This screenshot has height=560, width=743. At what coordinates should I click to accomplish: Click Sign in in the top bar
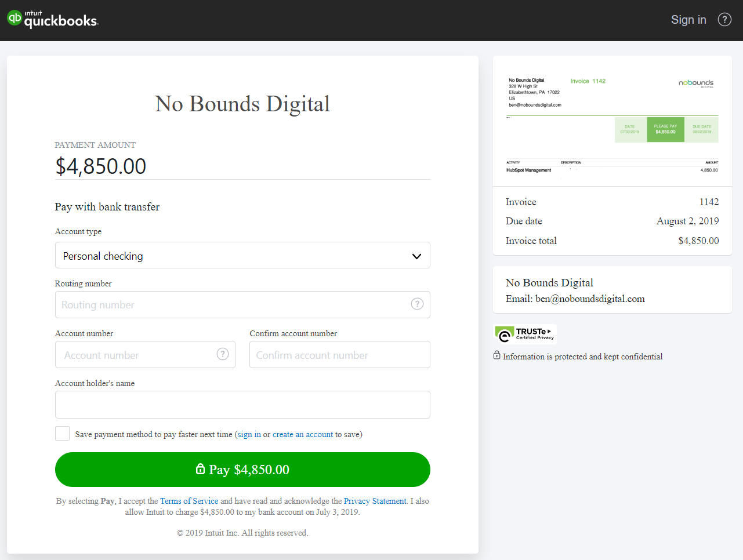click(x=688, y=20)
